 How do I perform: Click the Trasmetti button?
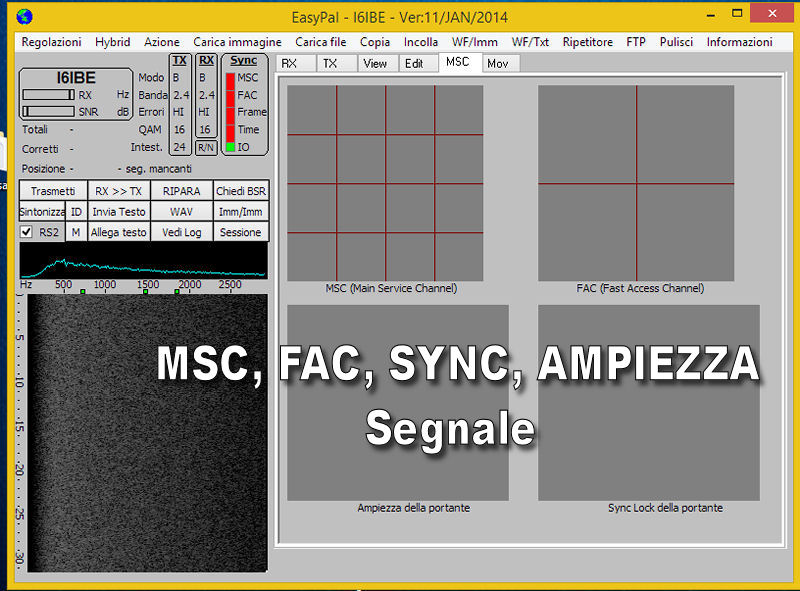coord(53,191)
